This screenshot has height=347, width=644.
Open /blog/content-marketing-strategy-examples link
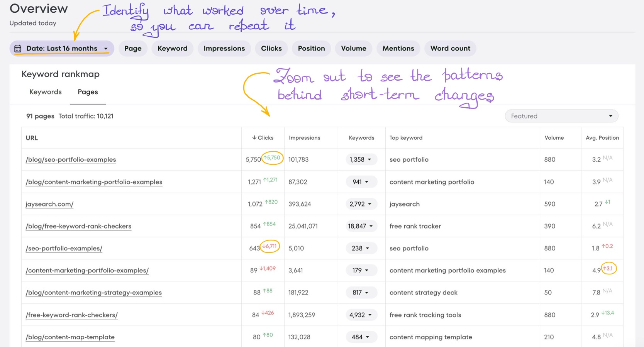tap(93, 293)
